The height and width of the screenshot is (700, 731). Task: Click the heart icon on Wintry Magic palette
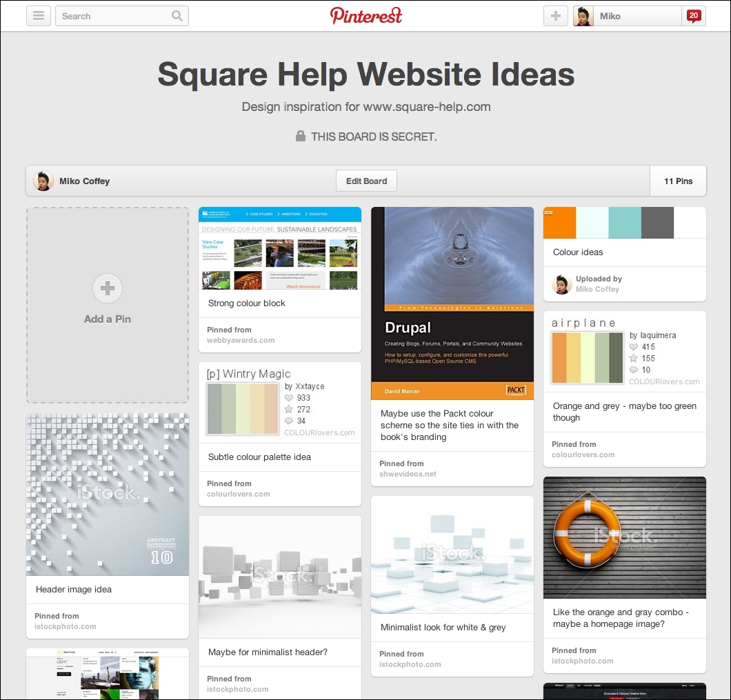pos(289,398)
